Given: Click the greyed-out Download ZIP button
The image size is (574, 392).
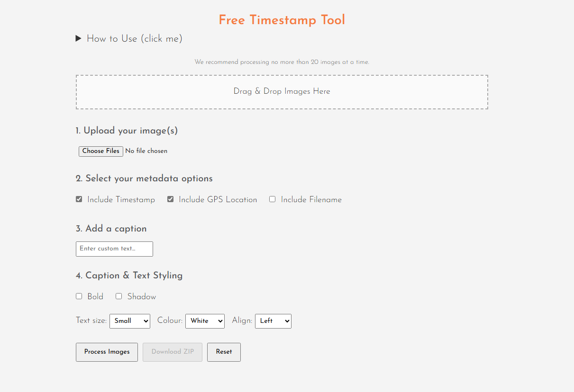Looking at the screenshot, I should pyautogui.click(x=173, y=352).
